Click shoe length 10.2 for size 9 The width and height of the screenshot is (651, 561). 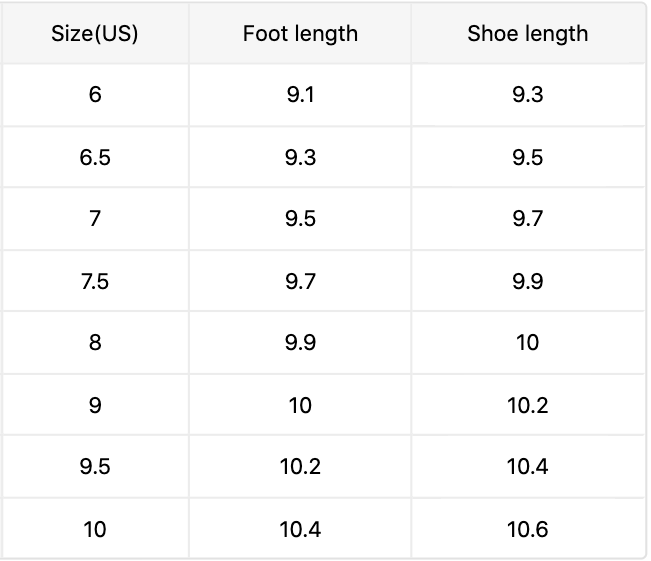527,405
